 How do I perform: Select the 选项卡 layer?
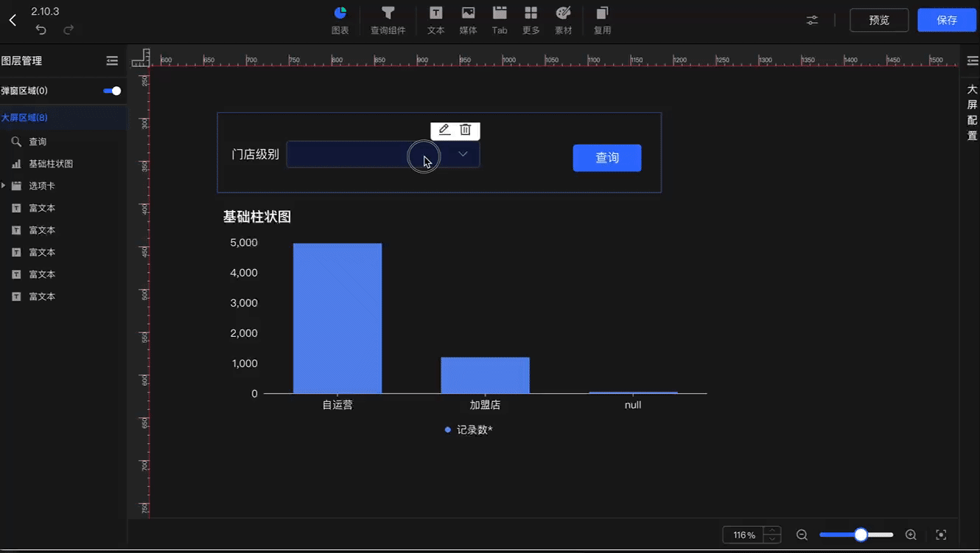click(63, 186)
